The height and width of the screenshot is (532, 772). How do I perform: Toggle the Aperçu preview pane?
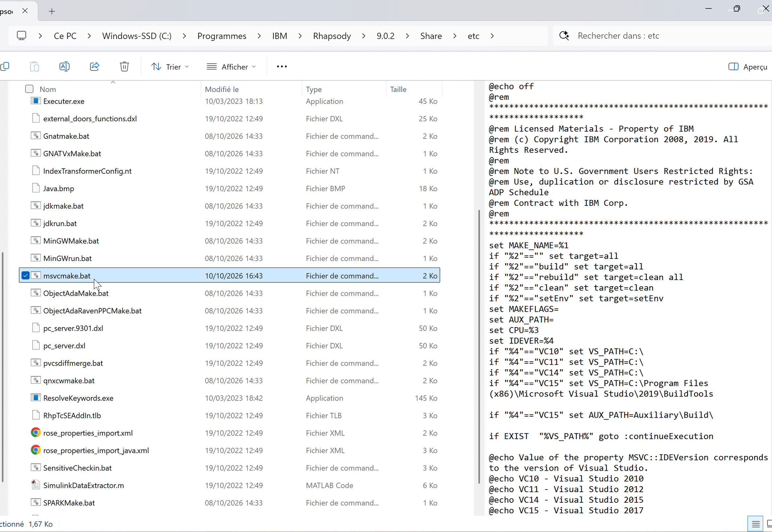click(x=748, y=67)
